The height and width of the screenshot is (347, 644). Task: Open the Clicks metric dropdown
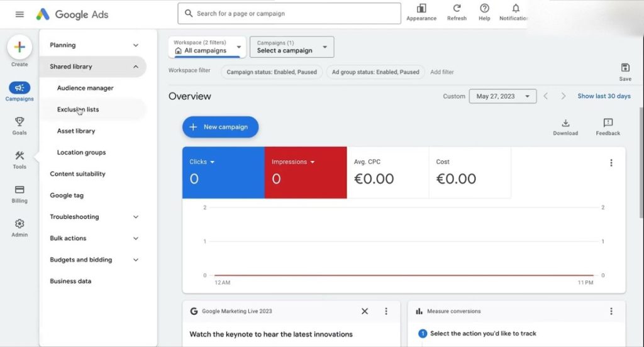pyautogui.click(x=212, y=162)
